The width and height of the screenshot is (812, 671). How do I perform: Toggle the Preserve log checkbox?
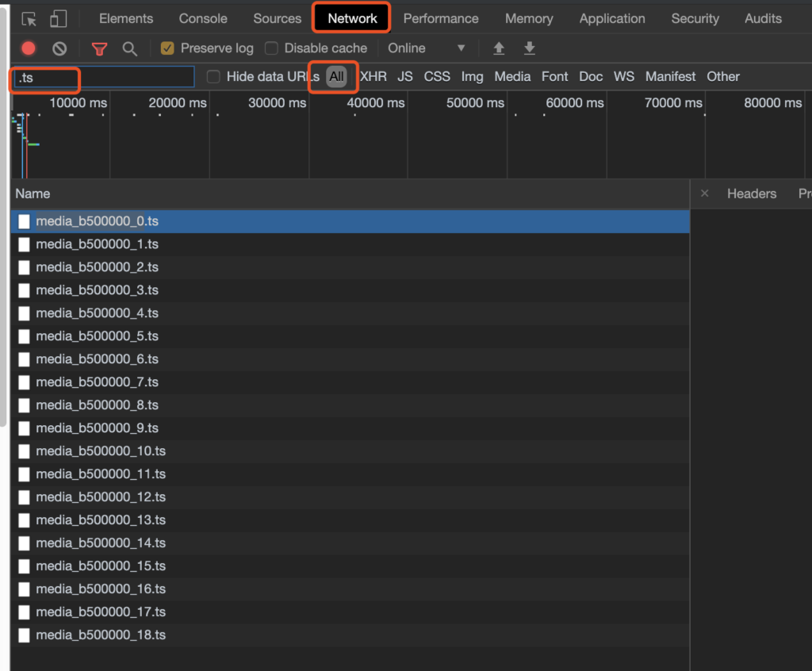[x=167, y=48]
